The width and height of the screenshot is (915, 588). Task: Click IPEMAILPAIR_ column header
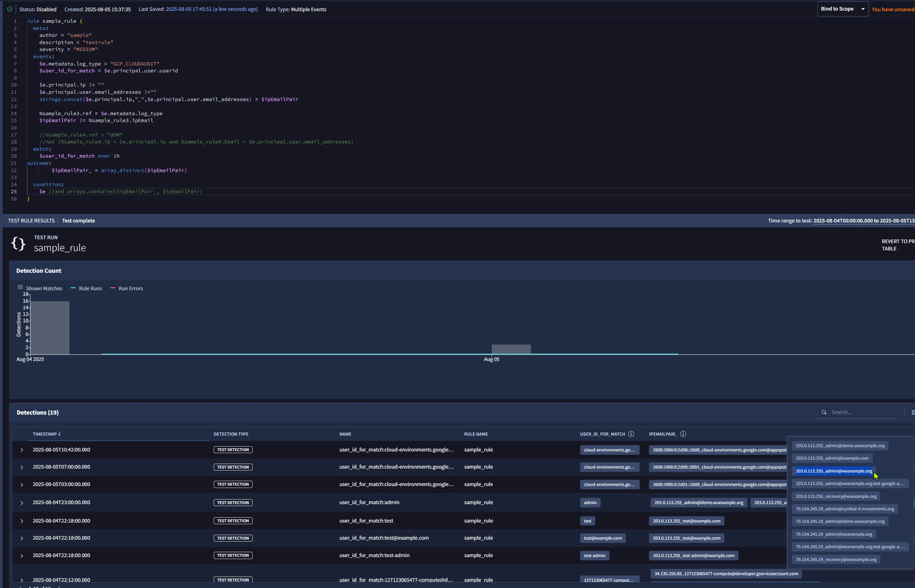[663, 434]
